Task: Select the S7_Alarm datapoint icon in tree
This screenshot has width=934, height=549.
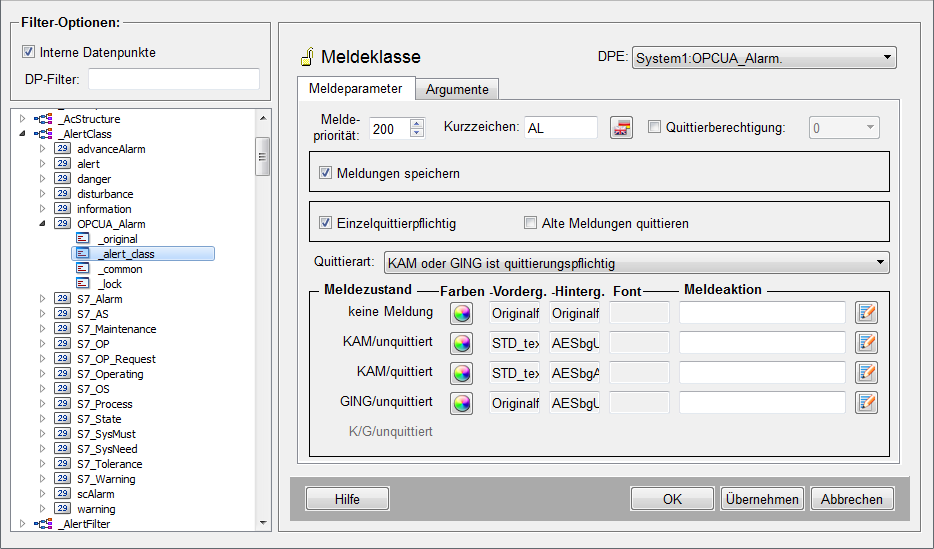Action: [x=61, y=299]
